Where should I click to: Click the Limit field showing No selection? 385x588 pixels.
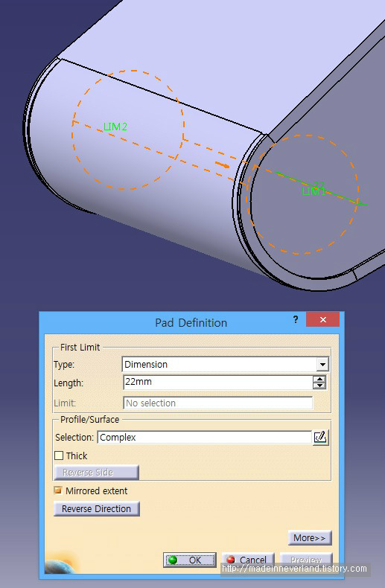pos(217,403)
